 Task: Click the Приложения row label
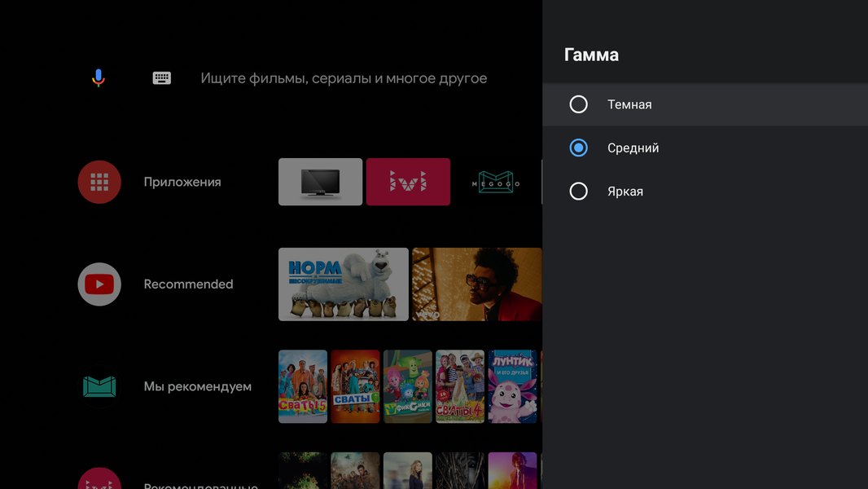pos(182,183)
